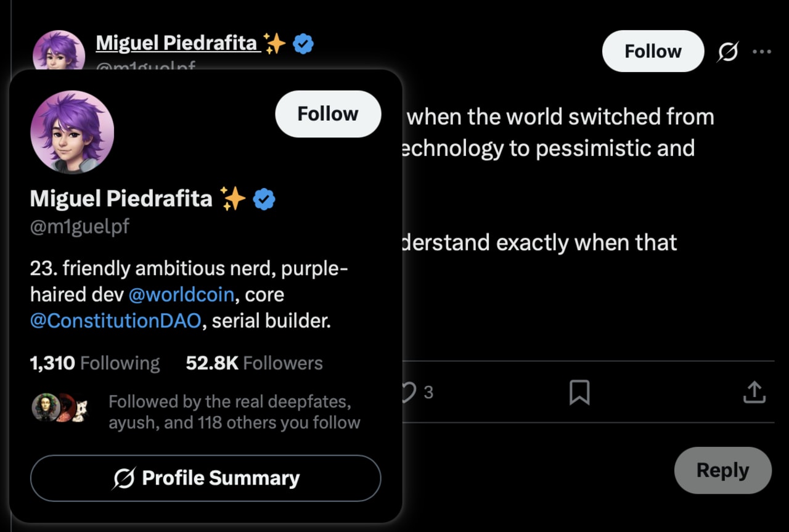Follow Miguel Piedrafita from the hover card

pos(328,113)
